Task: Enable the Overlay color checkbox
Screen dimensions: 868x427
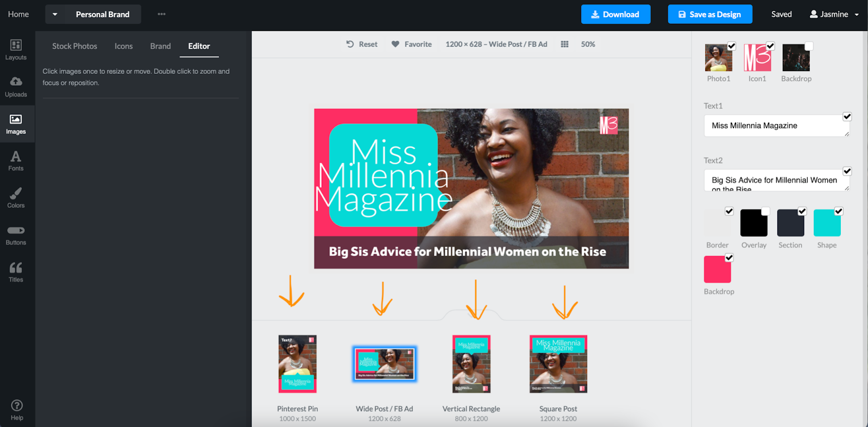Action: 765,212
